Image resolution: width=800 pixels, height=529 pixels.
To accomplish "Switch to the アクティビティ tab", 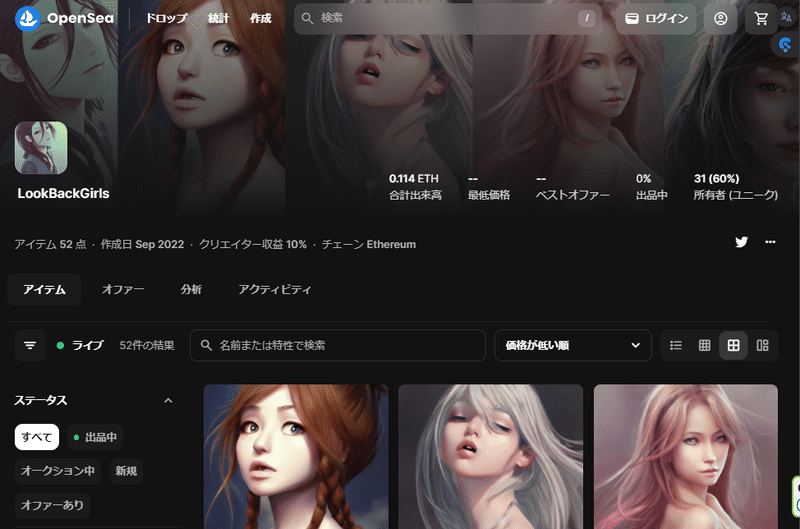I will click(274, 289).
